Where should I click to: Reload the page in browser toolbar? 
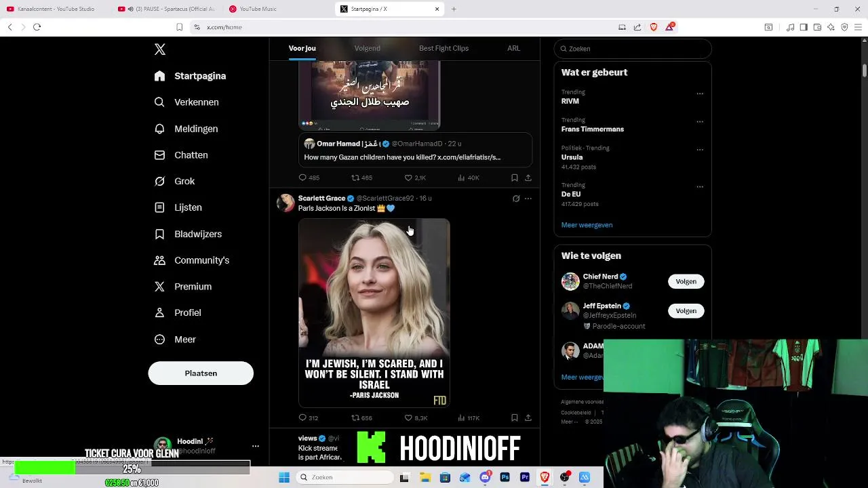(x=37, y=27)
